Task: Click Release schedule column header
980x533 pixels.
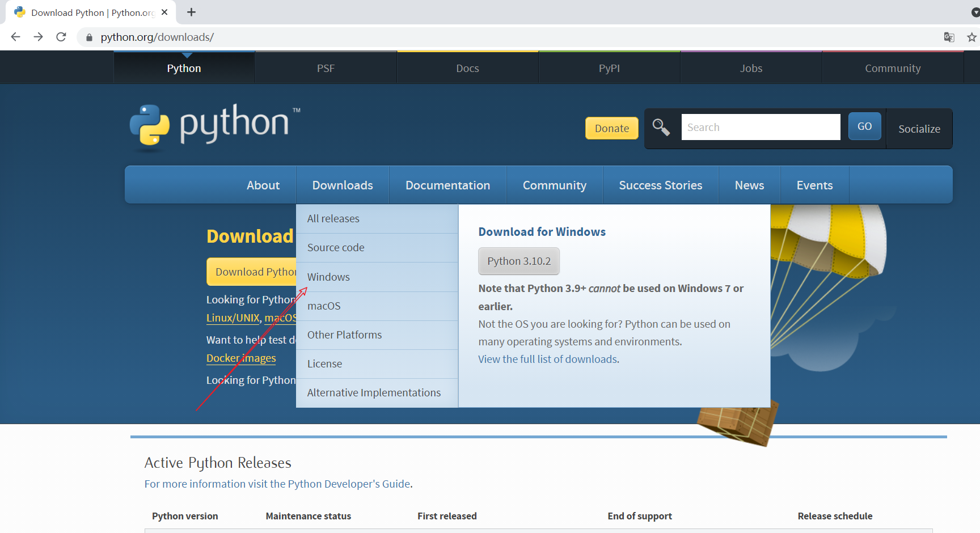Action: pos(835,516)
